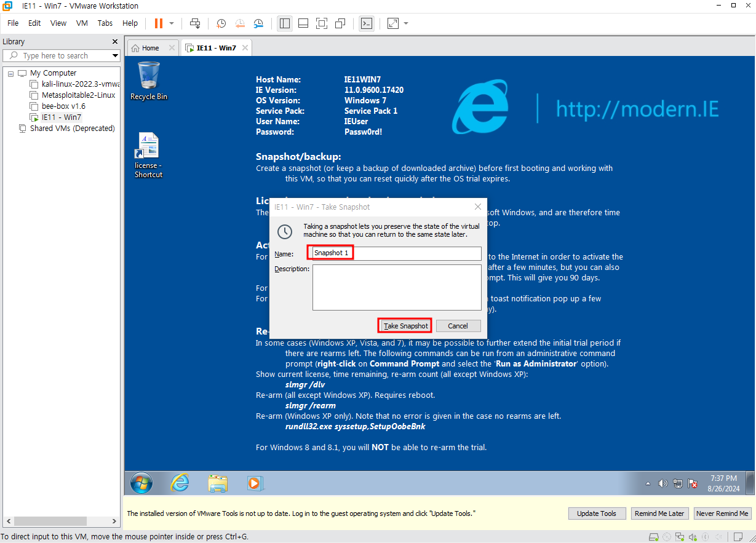The width and height of the screenshot is (756, 543).
Task: Click the guest taskbar clock
Action: point(723,483)
